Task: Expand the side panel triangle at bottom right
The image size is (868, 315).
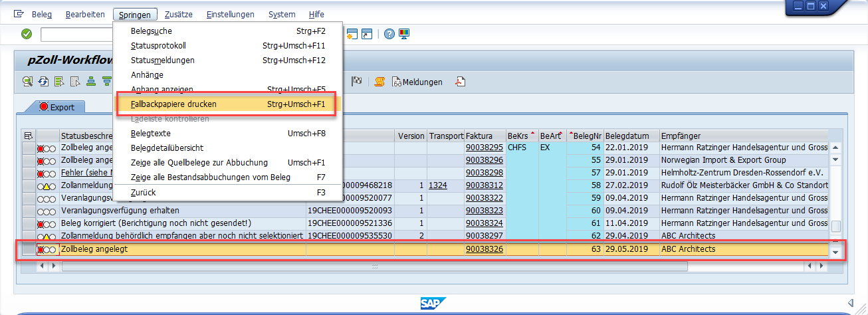Action: click(851, 304)
